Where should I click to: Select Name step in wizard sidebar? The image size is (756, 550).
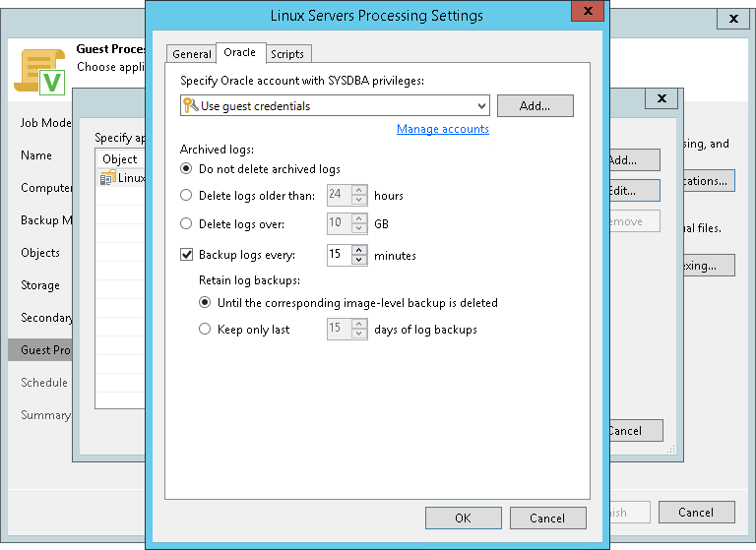point(36,155)
